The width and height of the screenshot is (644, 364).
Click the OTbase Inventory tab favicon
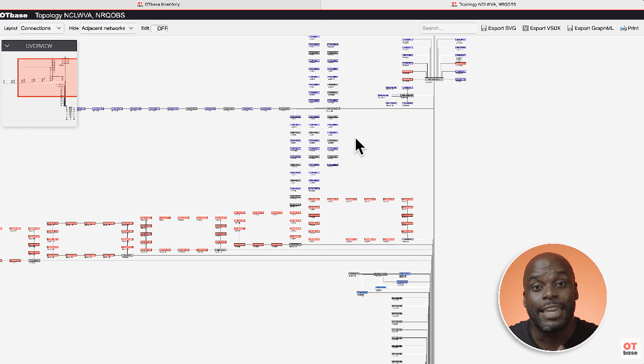pyautogui.click(x=140, y=4)
